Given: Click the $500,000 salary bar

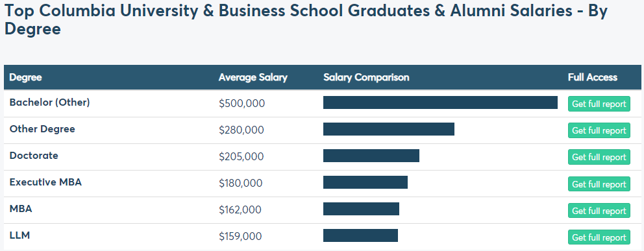Looking at the screenshot, I should pos(440,102).
